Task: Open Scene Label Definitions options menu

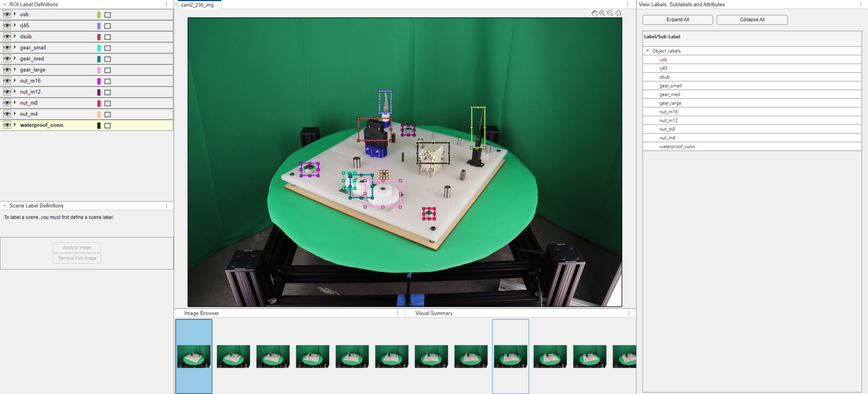Action: [x=166, y=205]
